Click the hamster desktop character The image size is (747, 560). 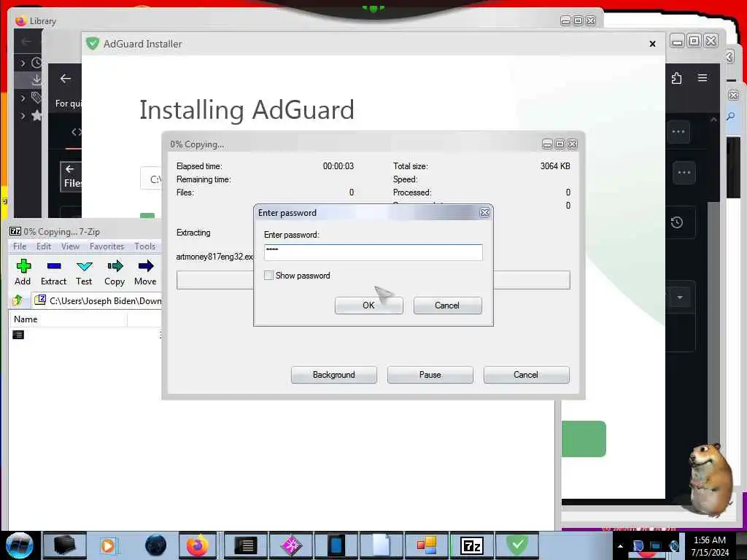[x=711, y=481]
